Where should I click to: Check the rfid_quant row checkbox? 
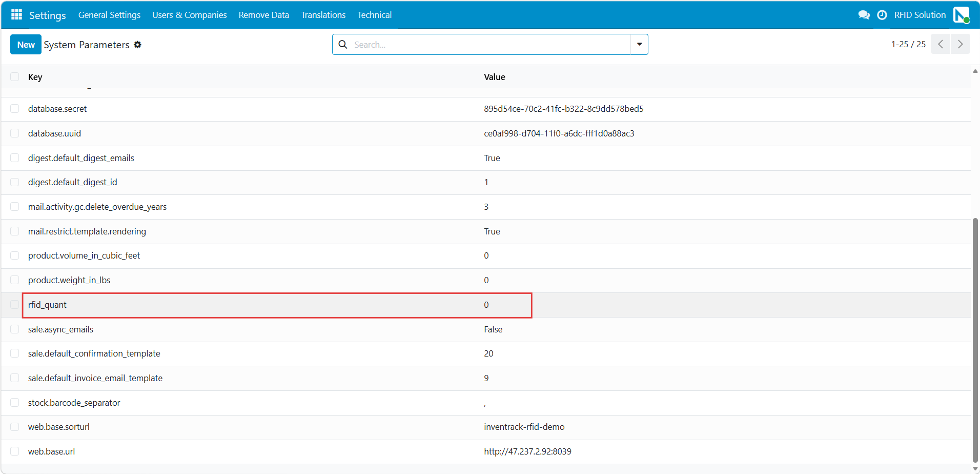15,305
